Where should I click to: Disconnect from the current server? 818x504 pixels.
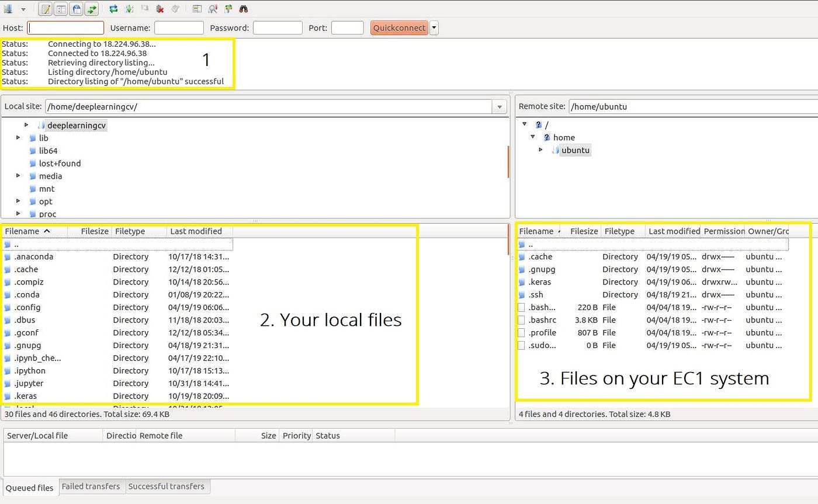(160, 8)
